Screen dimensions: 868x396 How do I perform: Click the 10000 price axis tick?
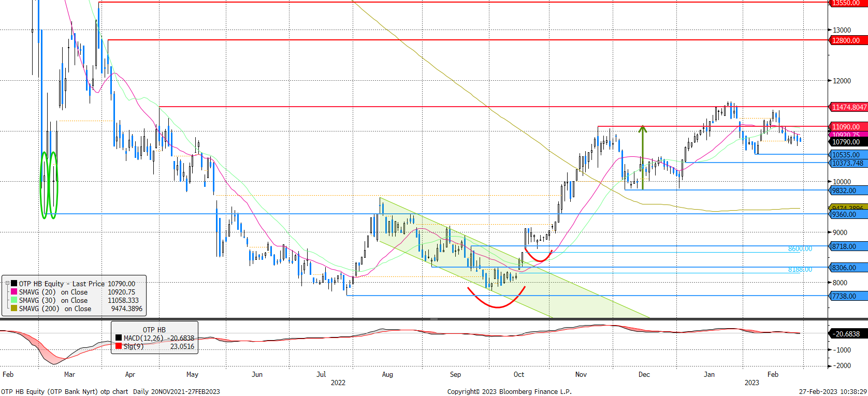(x=842, y=182)
